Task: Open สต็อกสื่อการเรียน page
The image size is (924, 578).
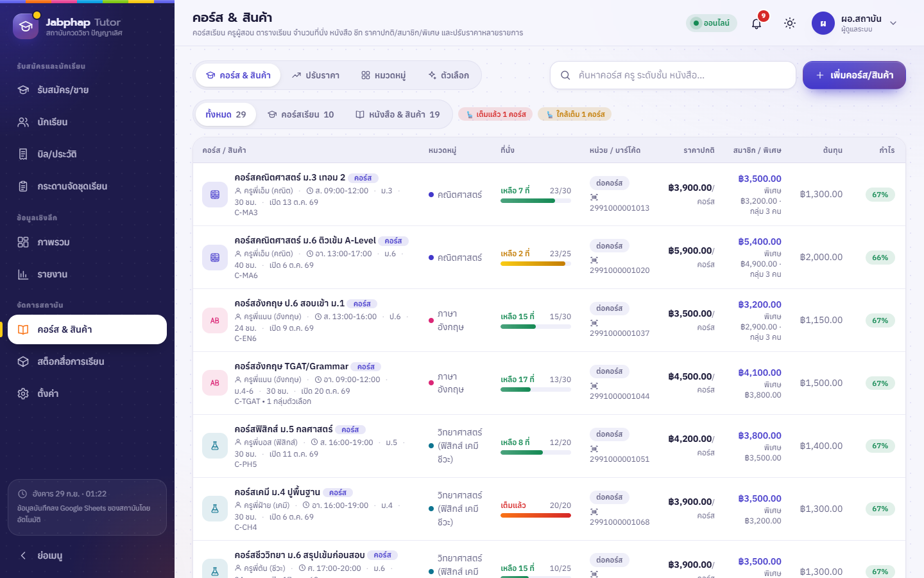Action: [x=87, y=362]
